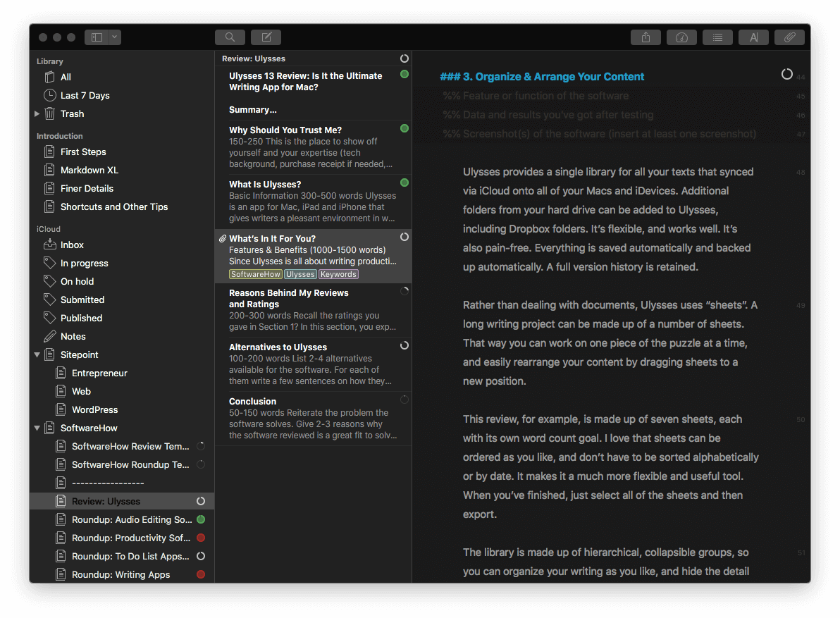The width and height of the screenshot is (840, 618).
Task: Select Review: Ulysses group in sidebar
Action: tap(122, 501)
